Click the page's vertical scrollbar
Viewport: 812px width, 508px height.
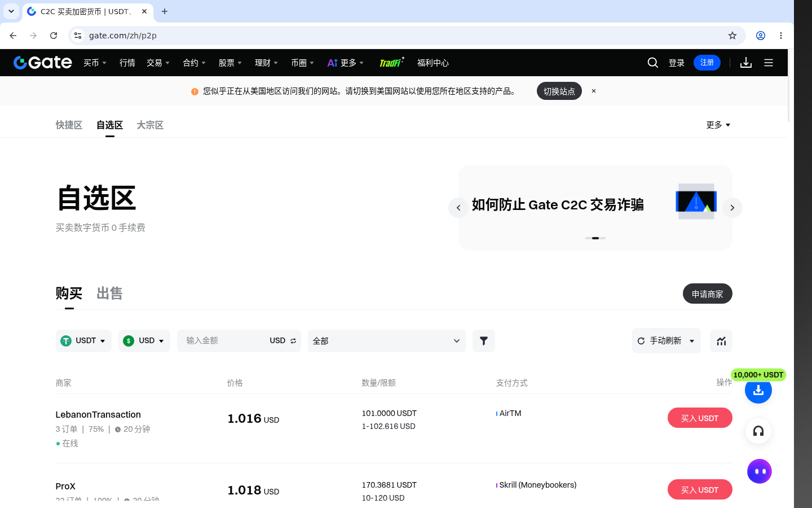[789, 85]
